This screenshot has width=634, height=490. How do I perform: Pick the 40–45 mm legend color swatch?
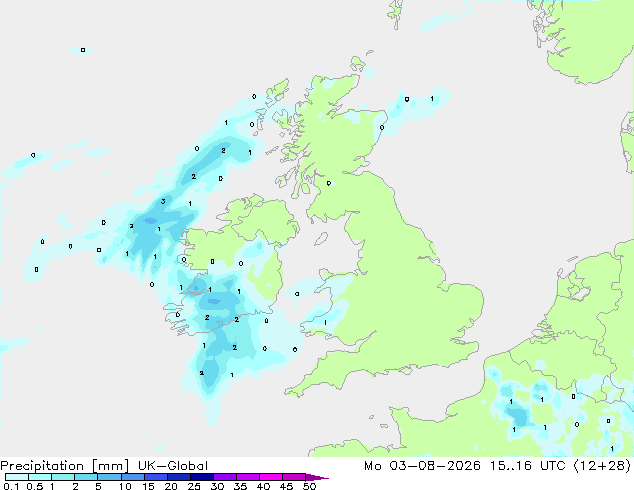[x=271, y=477]
